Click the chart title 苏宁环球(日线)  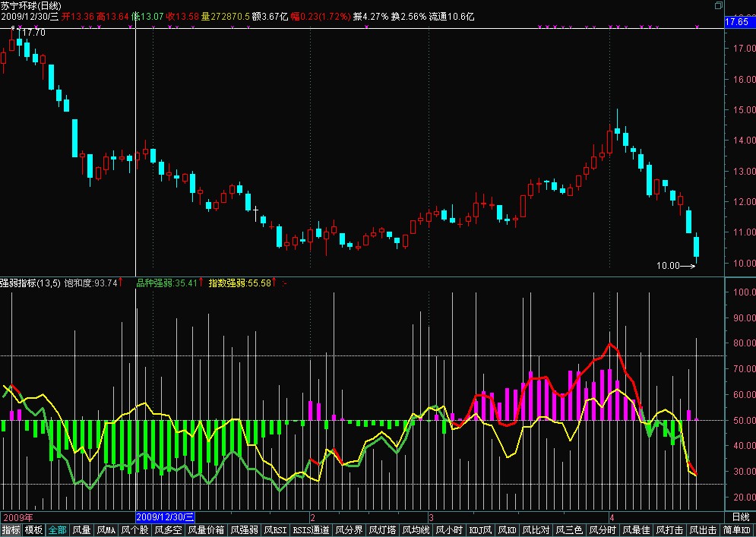[31, 6]
